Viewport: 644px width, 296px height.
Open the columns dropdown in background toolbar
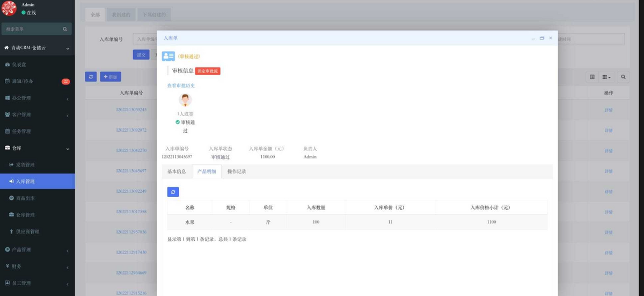tap(607, 77)
